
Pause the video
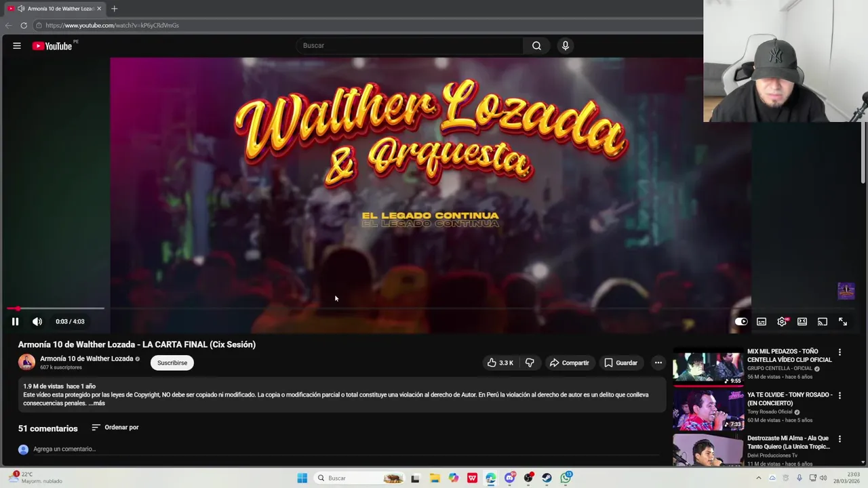15,321
